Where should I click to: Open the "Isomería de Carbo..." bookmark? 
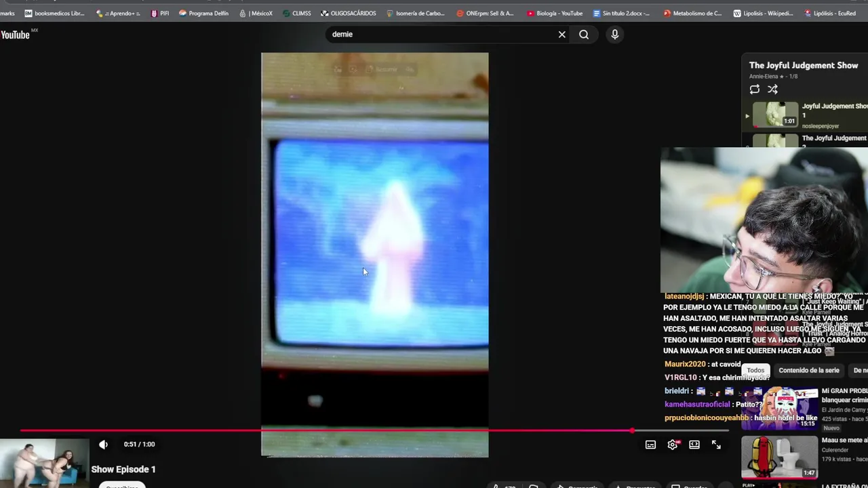pos(415,13)
